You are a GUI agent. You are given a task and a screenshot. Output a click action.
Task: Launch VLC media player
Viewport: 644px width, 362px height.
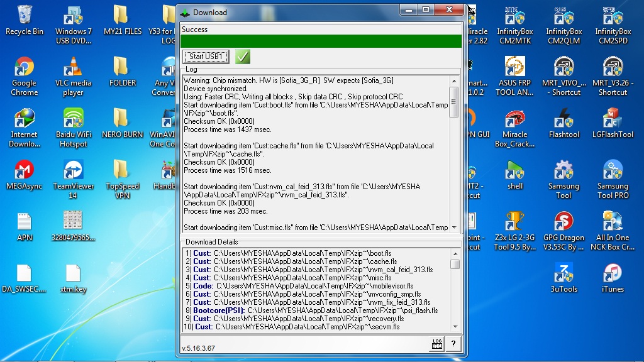point(73,76)
